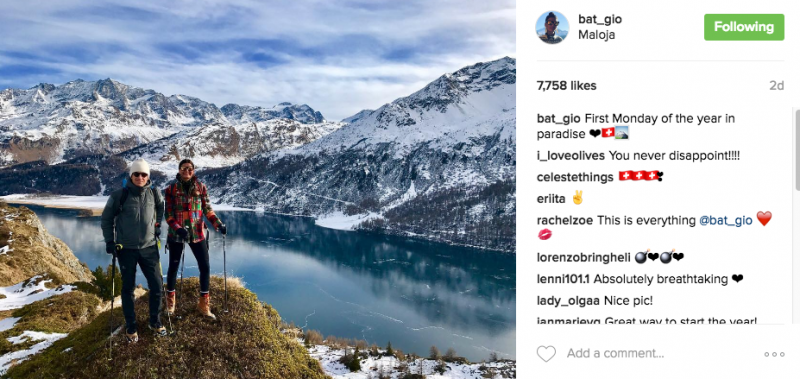Screen dimensions: 800x379
Task: Click the heart like icon
Action: click(546, 353)
